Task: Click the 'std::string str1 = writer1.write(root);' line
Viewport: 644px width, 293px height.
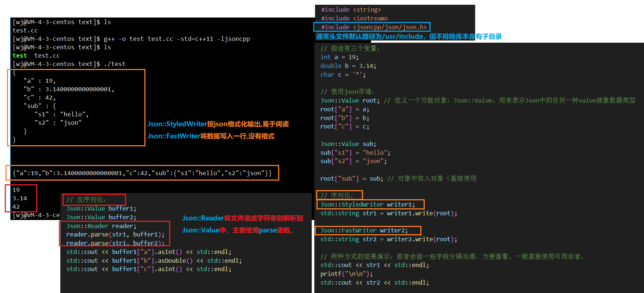Action: tap(389, 213)
